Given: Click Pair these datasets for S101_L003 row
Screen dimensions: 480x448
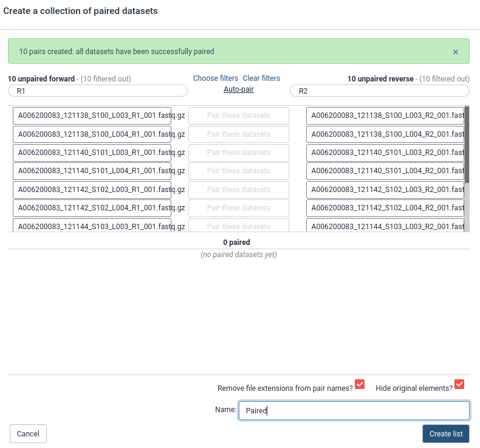Looking at the screenshot, I should click(238, 153).
